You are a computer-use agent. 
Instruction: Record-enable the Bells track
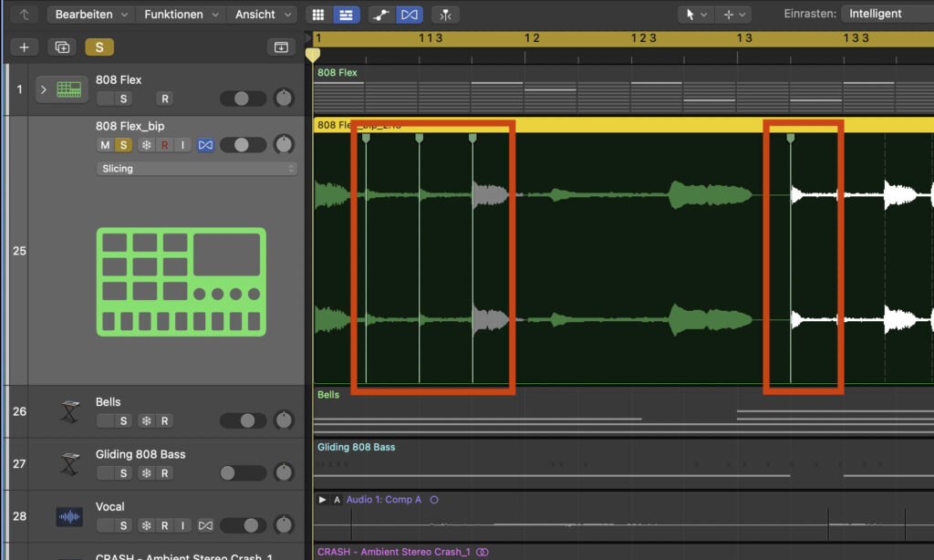165,420
